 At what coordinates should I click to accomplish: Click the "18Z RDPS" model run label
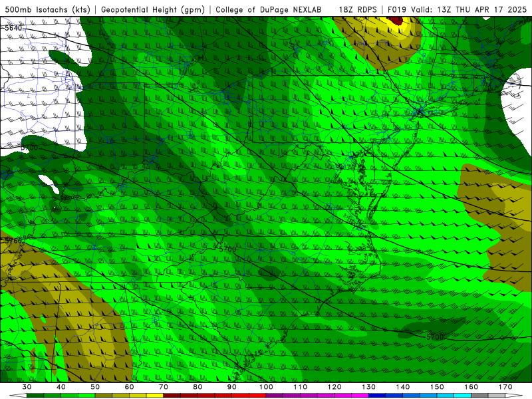[358, 9]
